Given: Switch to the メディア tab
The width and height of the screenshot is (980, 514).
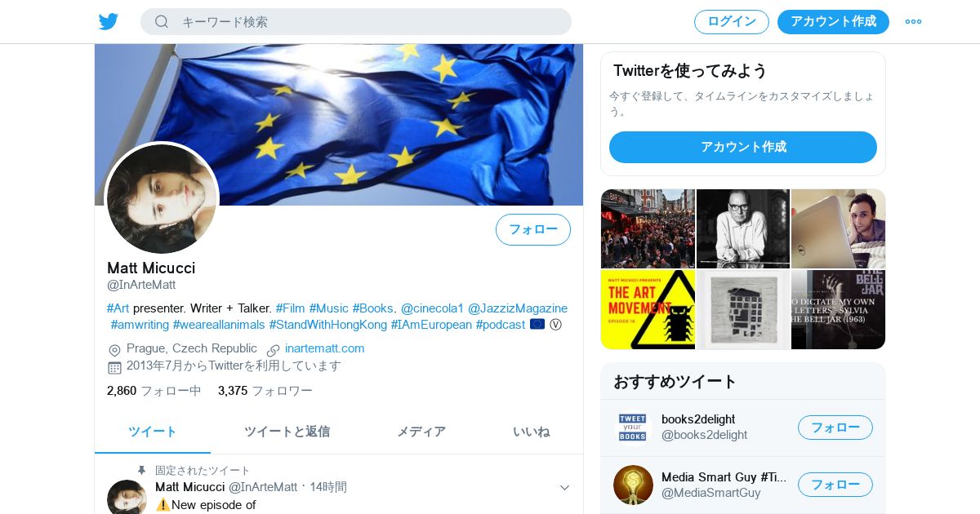Looking at the screenshot, I should (421, 432).
